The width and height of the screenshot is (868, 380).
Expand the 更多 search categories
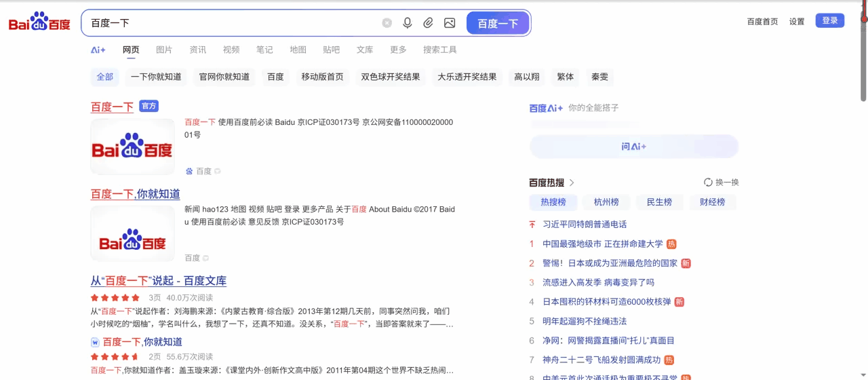pyautogui.click(x=398, y=50)
